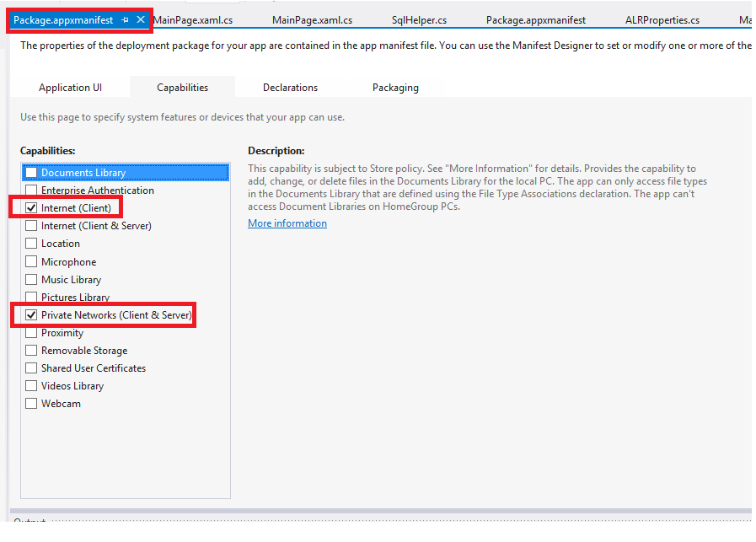Pin the active Package.appxmanifest tab

click(126, 19)
